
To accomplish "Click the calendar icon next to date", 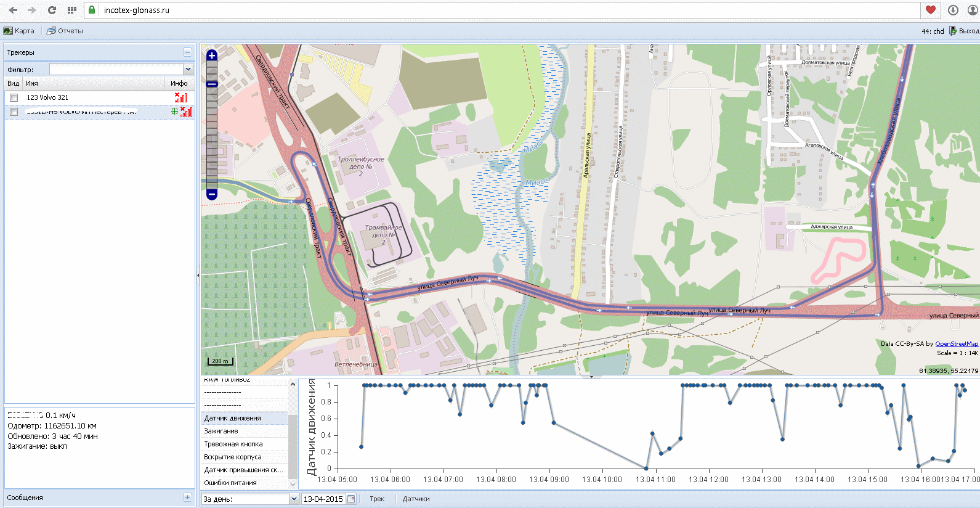I will [351, 499].
